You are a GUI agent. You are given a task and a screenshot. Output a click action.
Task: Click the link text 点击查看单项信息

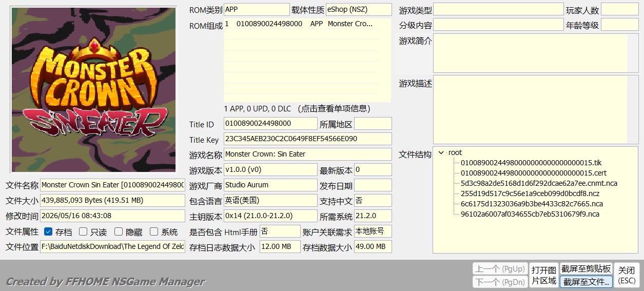click(x=333, y=109)
